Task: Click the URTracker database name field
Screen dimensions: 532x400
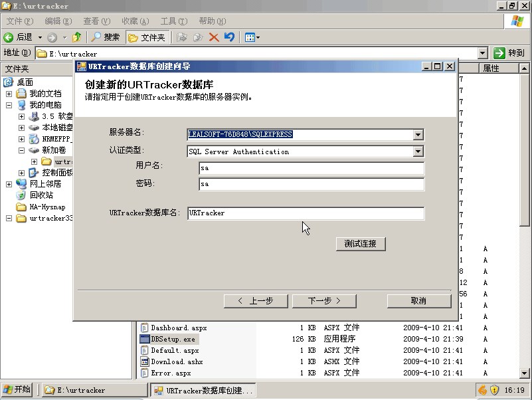Action: coord(306,213)
